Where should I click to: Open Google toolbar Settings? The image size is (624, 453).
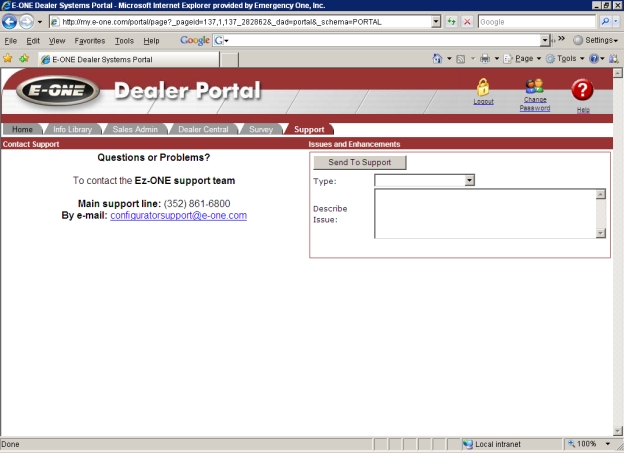596,40
